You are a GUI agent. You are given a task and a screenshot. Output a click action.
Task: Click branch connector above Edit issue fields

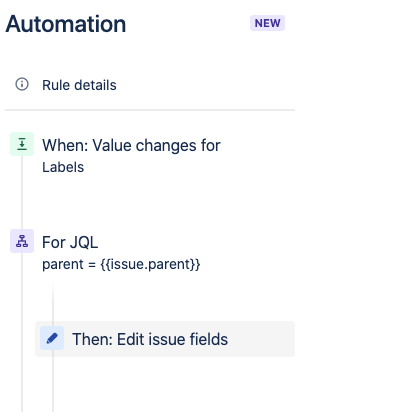coord(53,303)
